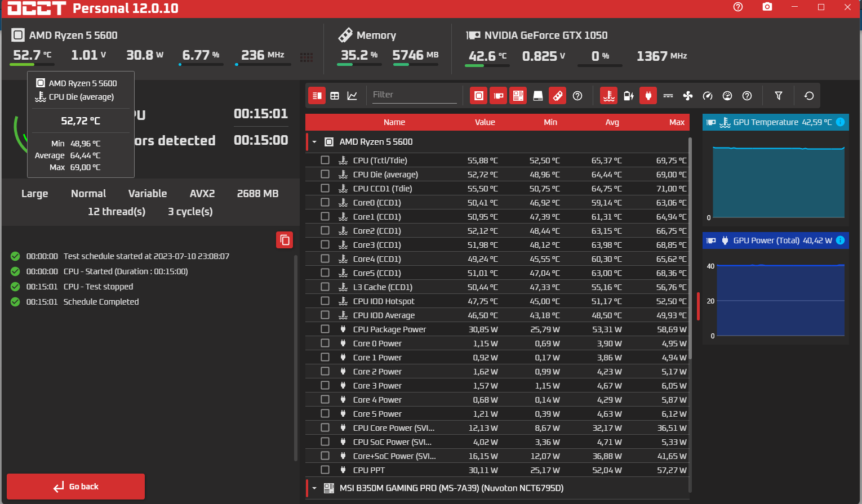Select the Core 2 Power checkbox
Viewport: 862px width, 504px height.
[325, 371]
